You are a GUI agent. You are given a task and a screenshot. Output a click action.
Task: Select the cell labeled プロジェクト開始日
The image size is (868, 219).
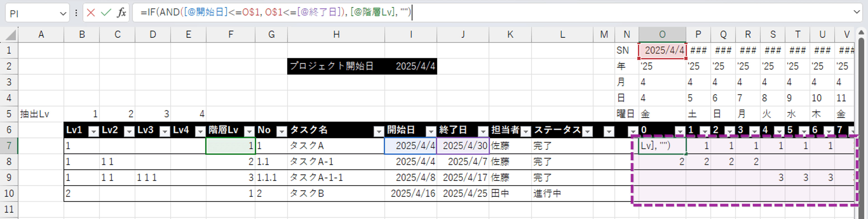334,67
